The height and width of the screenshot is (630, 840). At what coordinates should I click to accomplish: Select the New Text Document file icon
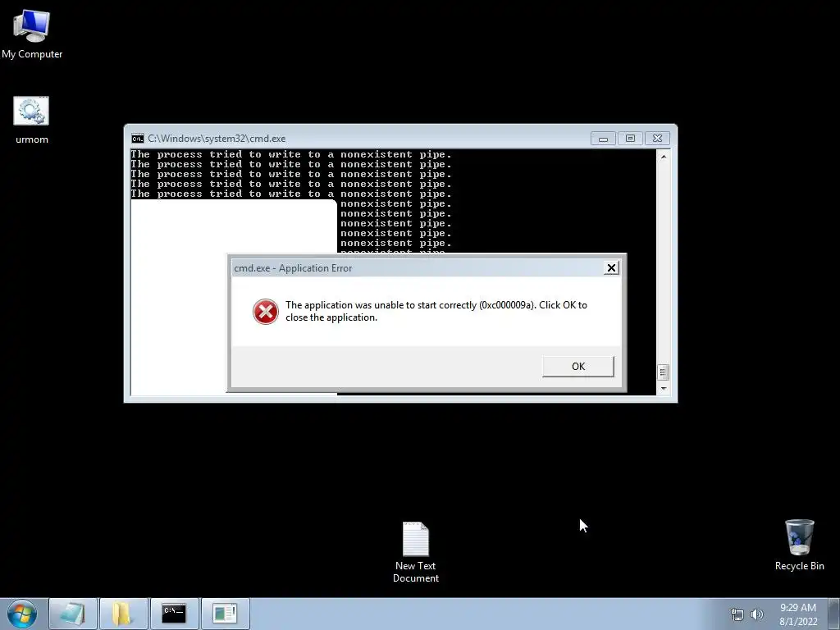coord(416,552)
